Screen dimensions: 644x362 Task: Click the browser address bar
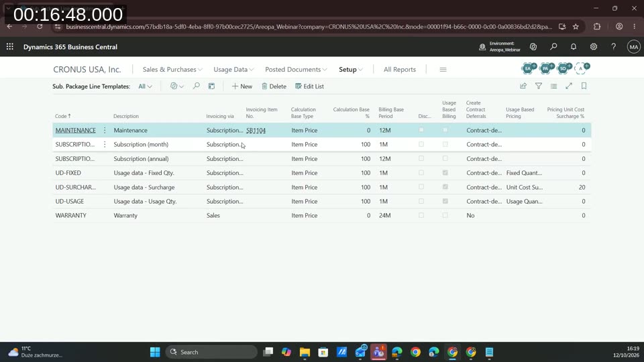coord(308,26)
